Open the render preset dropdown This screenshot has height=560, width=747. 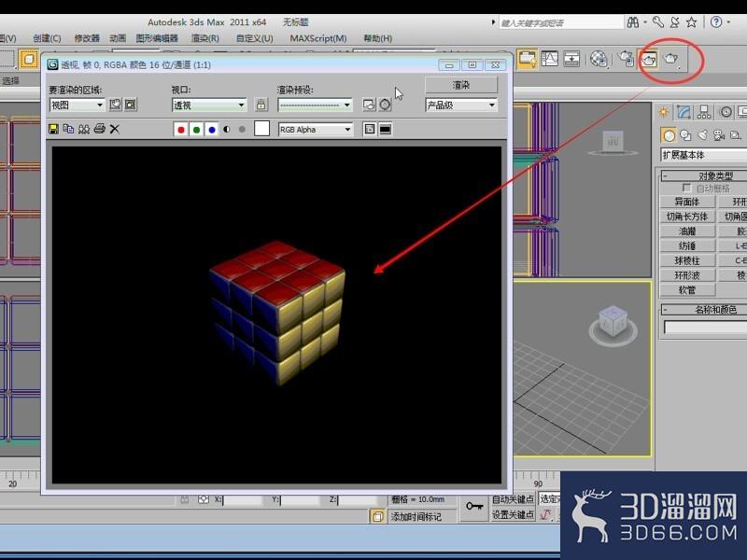tap(315, 105)
